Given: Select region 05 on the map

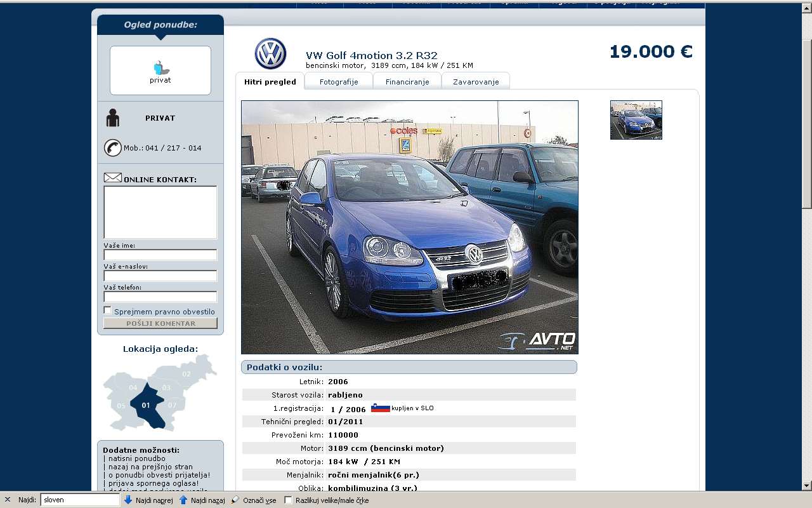Looking at the screenshot, I should [121, 405].
